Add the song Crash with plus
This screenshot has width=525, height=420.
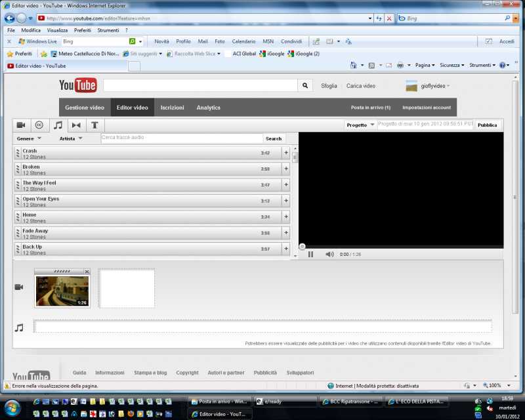(x=286, y=153)
